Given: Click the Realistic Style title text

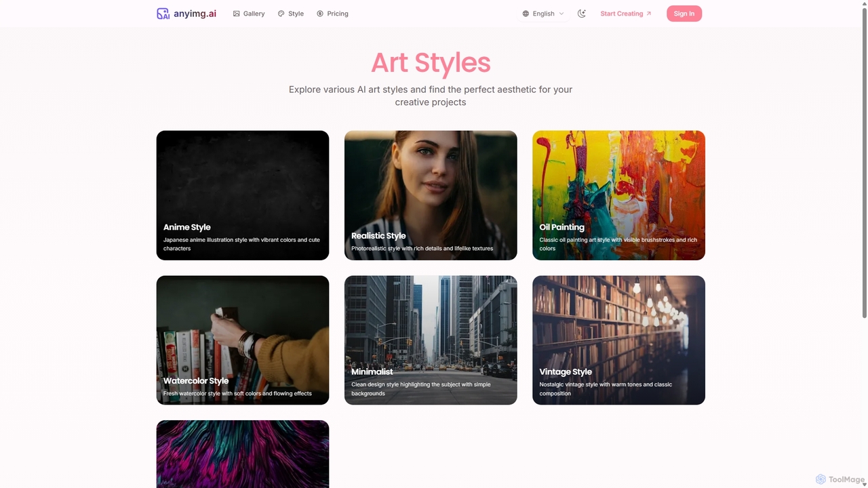Looking at the screenshot, I should [378, 236].
